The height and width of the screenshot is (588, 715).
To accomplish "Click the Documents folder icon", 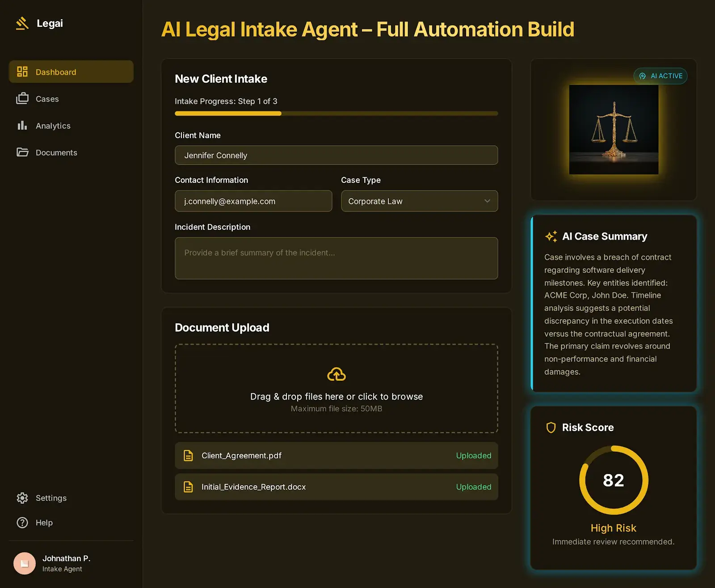I will (22, 152).
